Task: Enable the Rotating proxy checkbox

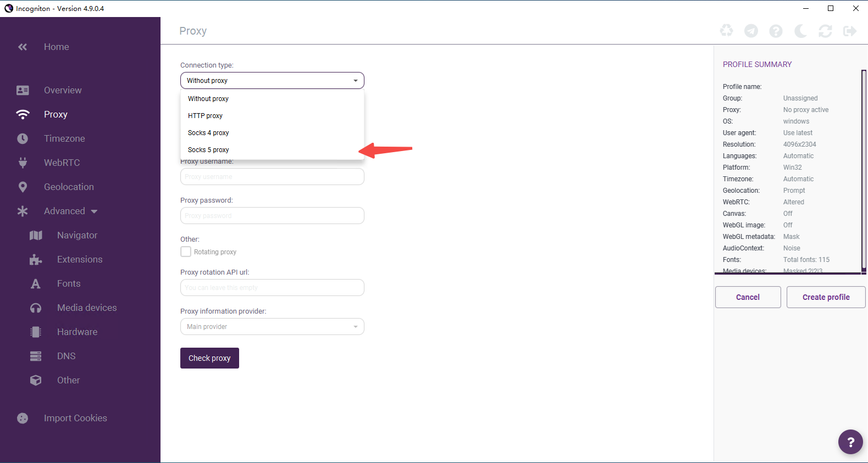Action: pyautogui.click(x=186, y=252)
